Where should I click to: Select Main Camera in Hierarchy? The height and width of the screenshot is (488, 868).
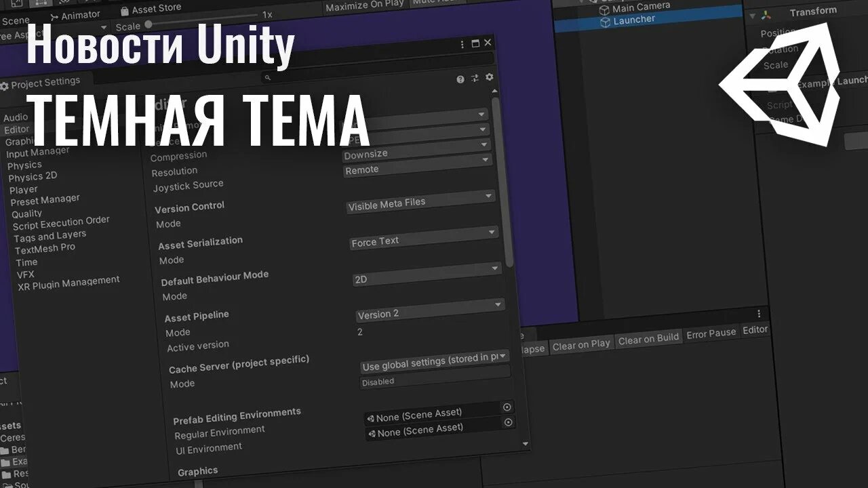tap(641, 8)
